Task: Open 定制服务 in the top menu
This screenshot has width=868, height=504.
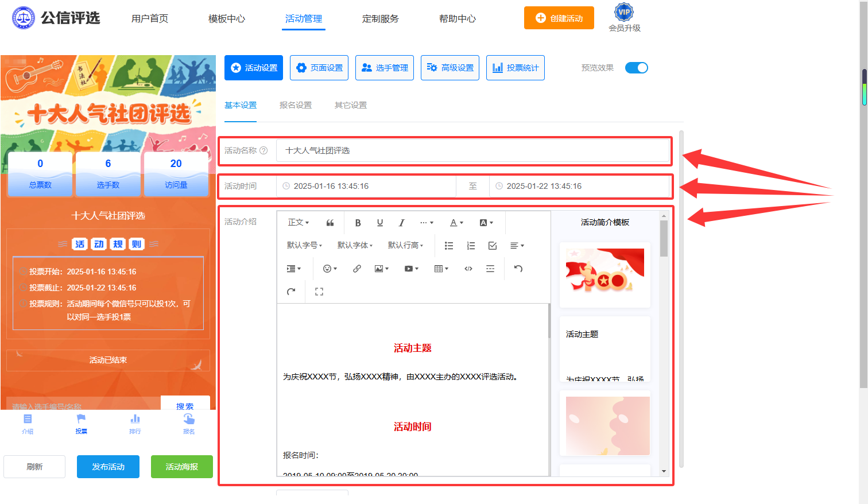Action: [381, 19]
